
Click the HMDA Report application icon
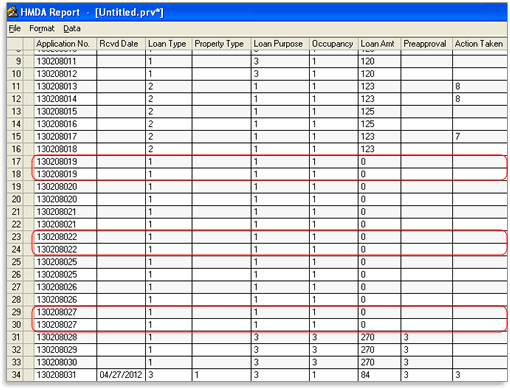tap(13, 12)
